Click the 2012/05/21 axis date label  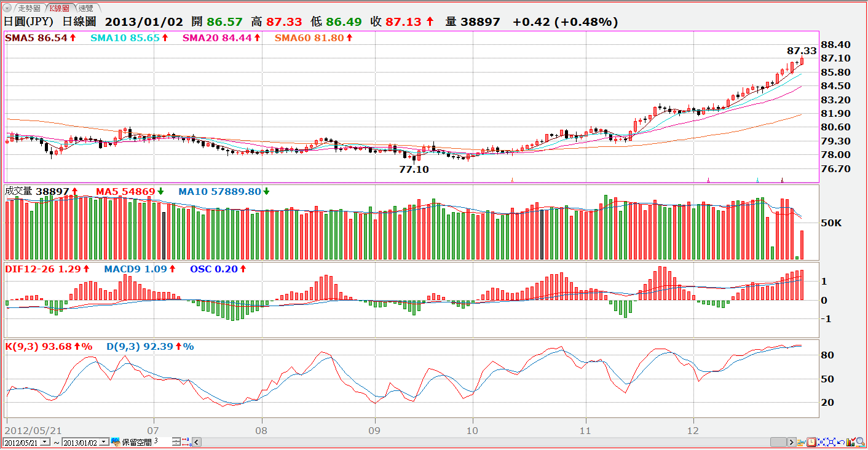click(x=33, y=430)
